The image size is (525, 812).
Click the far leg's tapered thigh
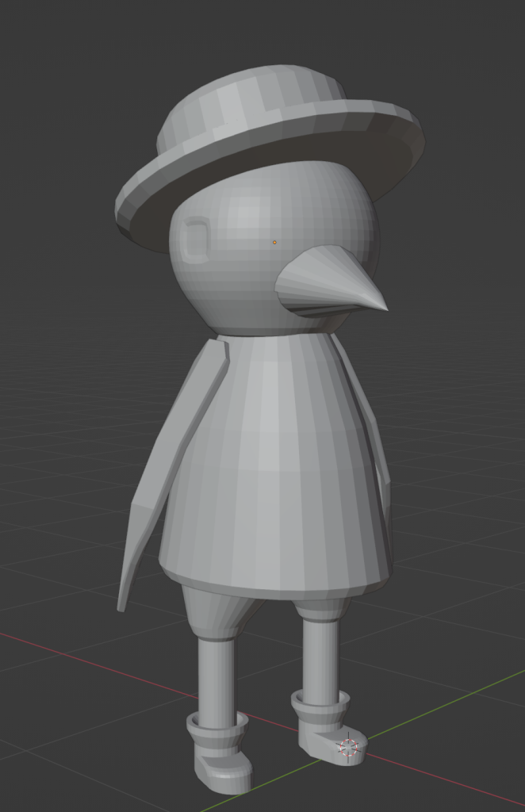321,610
